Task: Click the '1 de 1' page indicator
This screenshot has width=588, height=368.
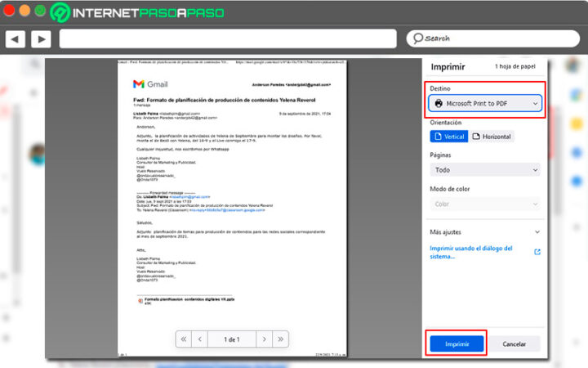Action: pyautogui.click(x=232, y=339)
